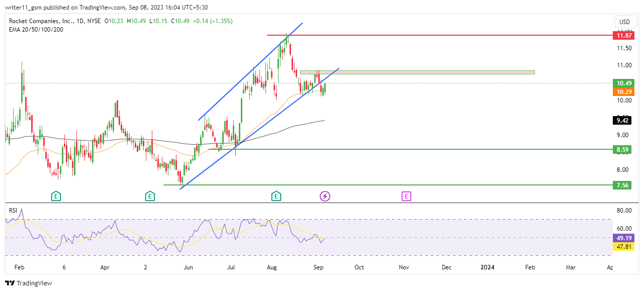Click the Oct label on time axis
Viewport: 644px width, 292px height.
[x=359, y=268]
